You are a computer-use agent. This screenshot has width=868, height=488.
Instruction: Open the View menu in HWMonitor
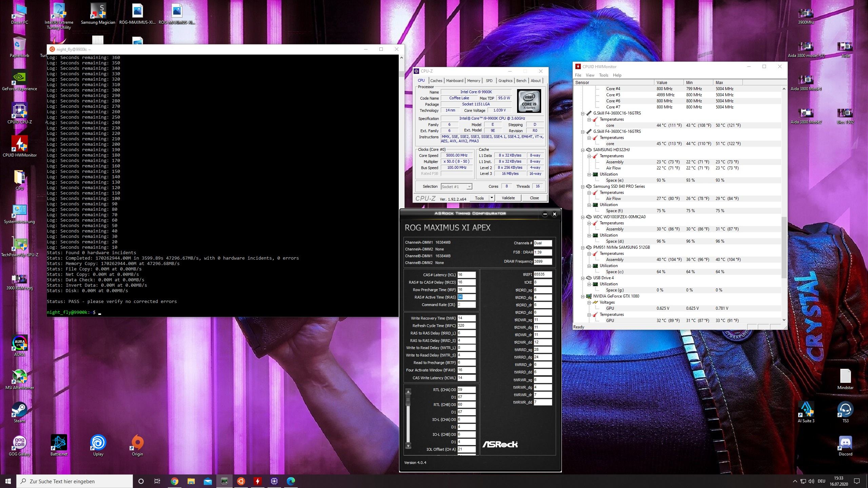(590, 75)
